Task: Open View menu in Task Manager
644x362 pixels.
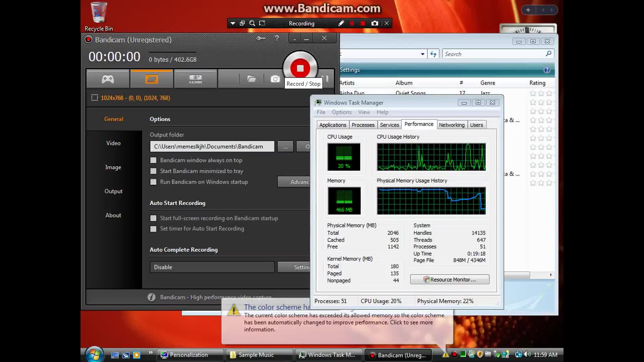Action: 364,112
